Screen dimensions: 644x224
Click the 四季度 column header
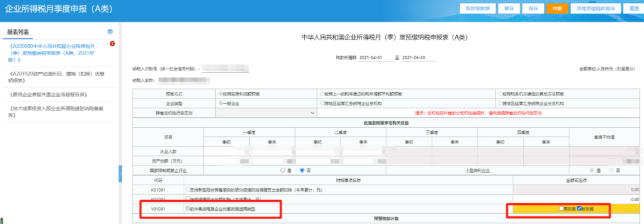click(x=524, y=133)
